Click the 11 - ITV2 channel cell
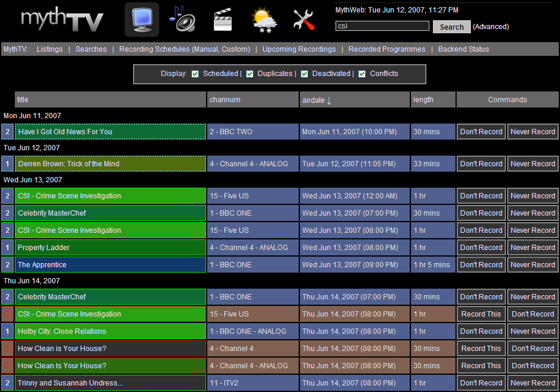Image resolution: width=560 pixels, height=392 pixels. click(x=252, y=383)
